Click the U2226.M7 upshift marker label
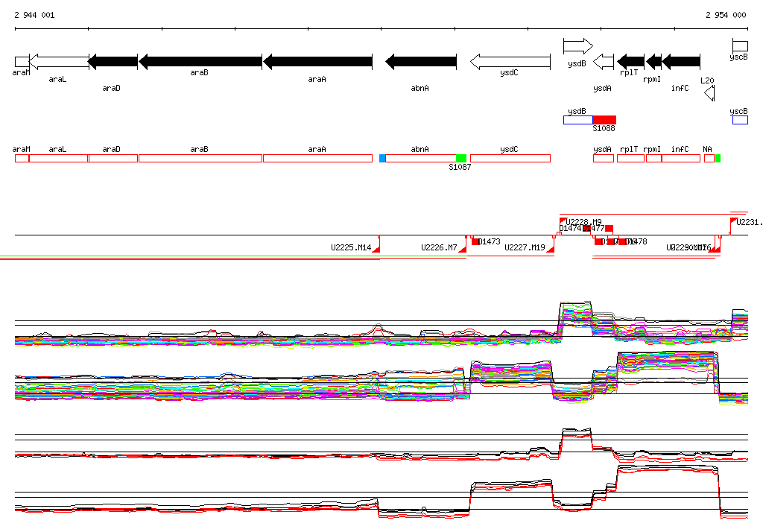The width and height of the screenshot is (763, 532). [439, 247]
